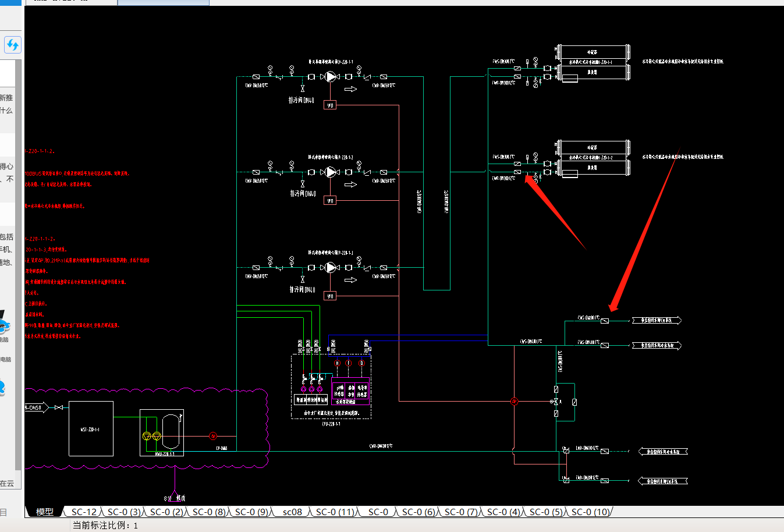Image resolution: width=784 pixels, height=532 pixels.
Task: Open the sc08 layout tab
Action: pyautogui.click(x=292, y=512)
